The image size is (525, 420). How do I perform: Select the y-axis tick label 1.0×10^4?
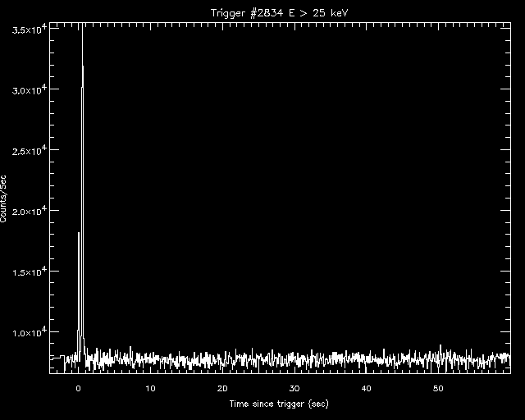point(30,332)
